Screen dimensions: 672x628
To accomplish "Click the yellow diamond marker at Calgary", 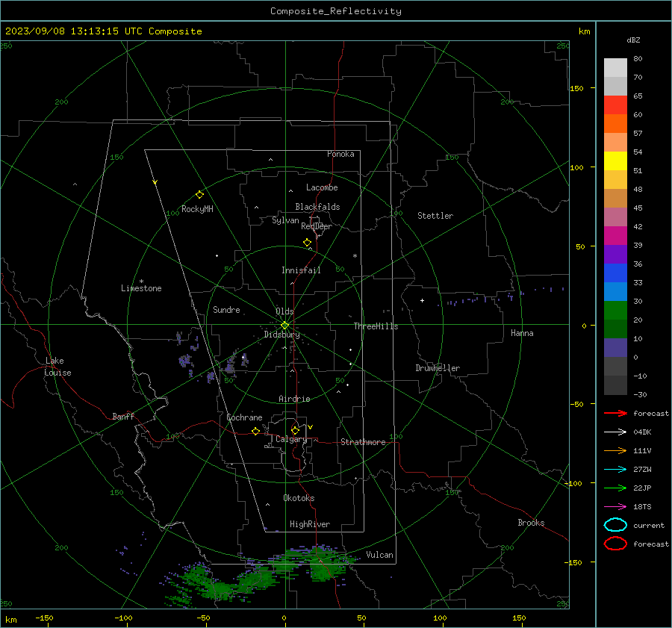I will click(295, 430).
